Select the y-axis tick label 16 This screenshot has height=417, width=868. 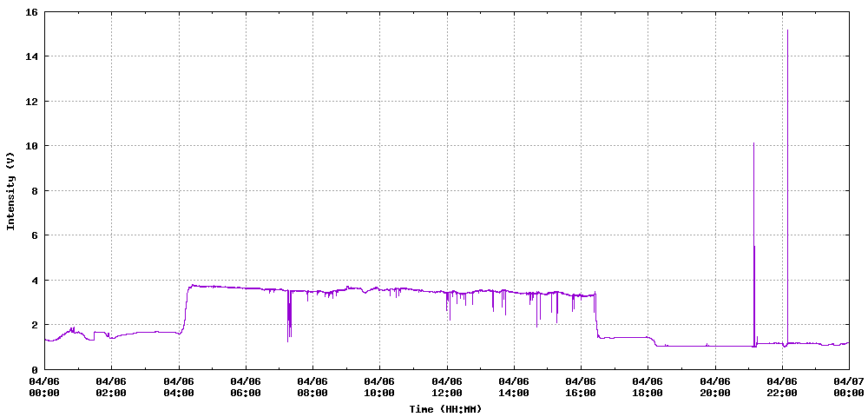coord(31,11)
